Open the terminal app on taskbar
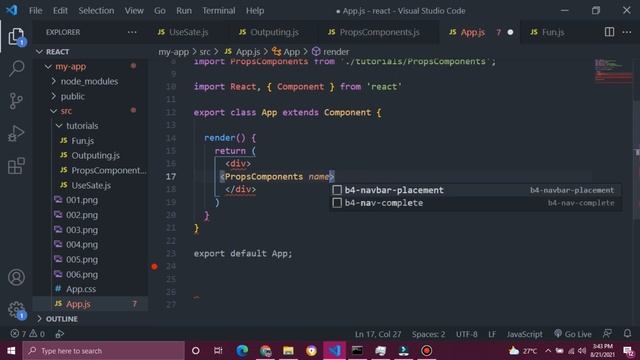The width and height of the screenshot is (640, 360). 357,351
